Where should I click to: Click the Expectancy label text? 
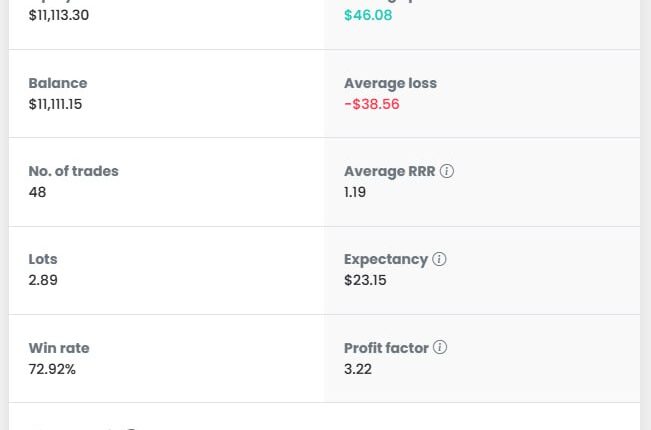coord(385,259)
